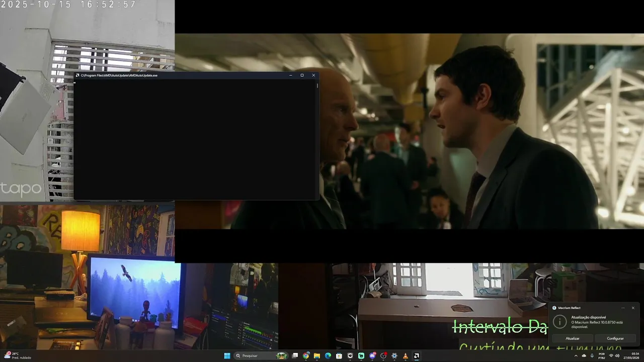Open the weather widget showing 26°C
Screen dimensions: 644x362
click(x=18, y=355)
